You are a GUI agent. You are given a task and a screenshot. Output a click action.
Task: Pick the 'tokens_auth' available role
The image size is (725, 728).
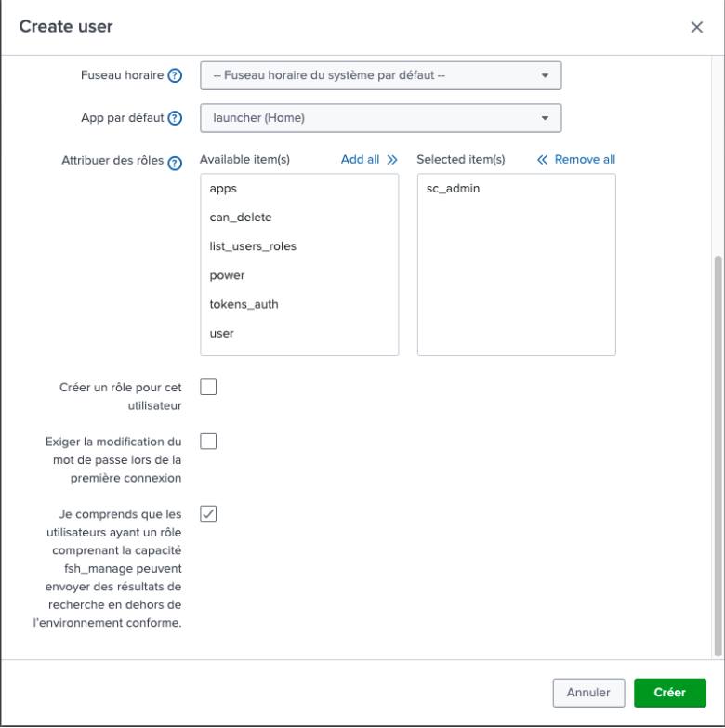pos(244,304)
